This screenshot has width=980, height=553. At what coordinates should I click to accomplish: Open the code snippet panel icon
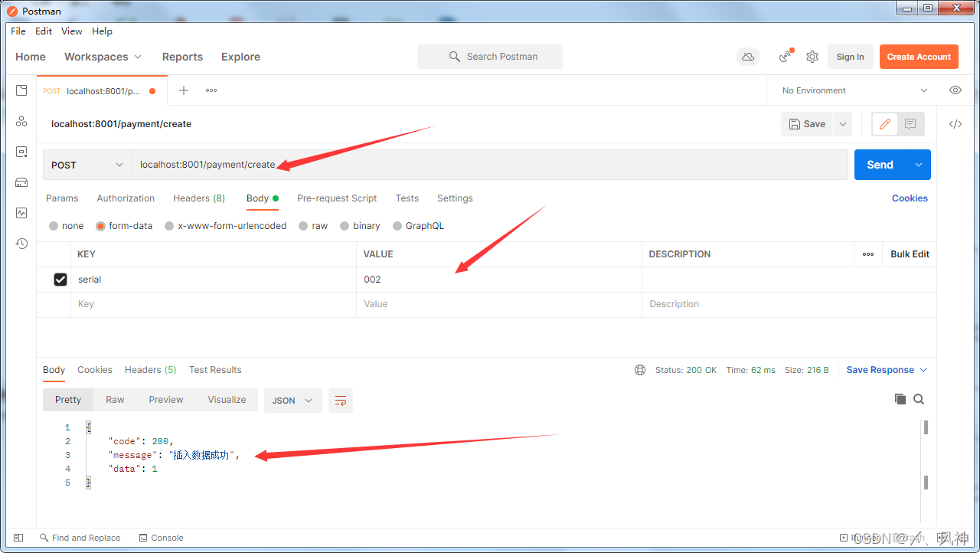(955, 124)
